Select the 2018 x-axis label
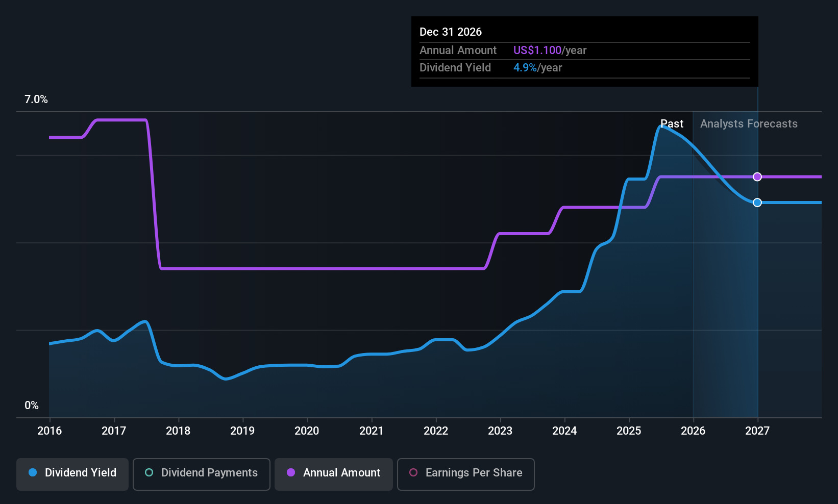The width and height of the screenshot is (838, 504). tap(178, 431)
